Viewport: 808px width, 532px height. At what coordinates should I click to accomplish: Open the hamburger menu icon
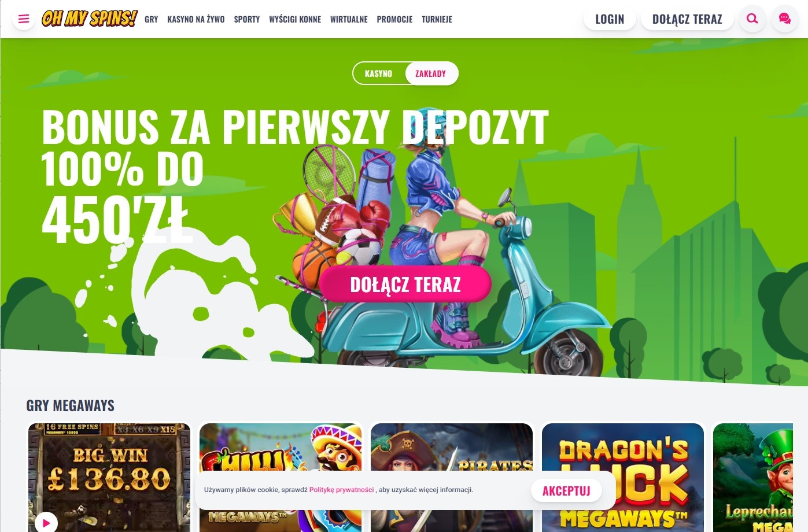click(24, 19)
